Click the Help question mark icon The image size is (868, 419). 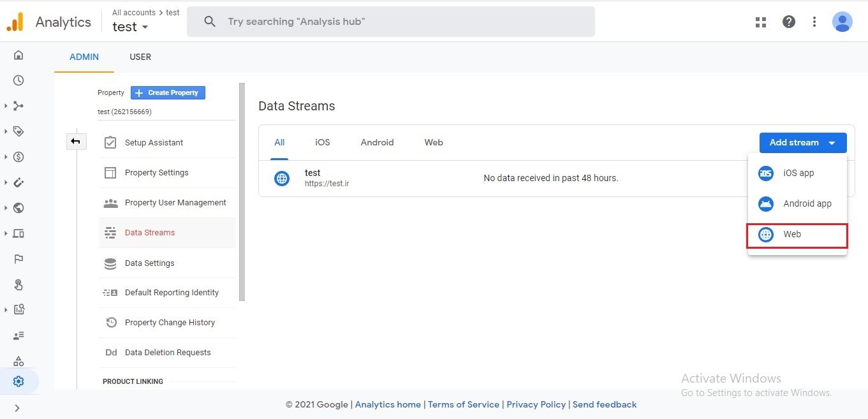[789, 22]
